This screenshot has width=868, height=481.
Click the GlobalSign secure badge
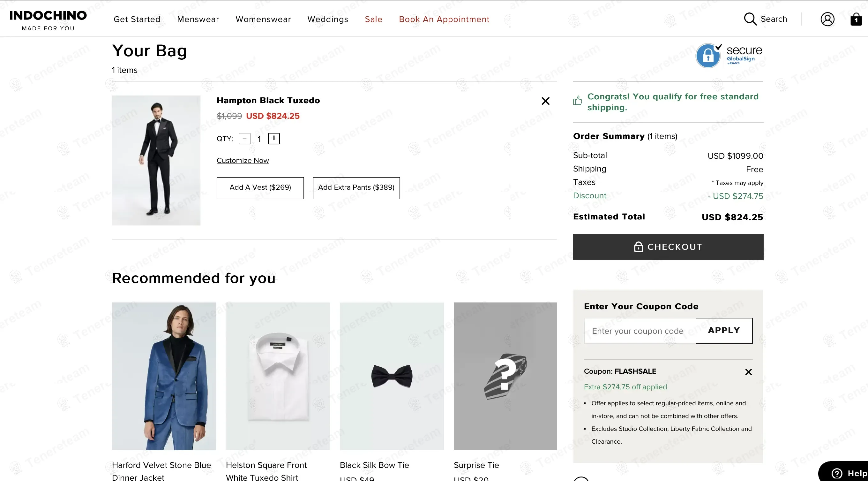pos(729,55)
